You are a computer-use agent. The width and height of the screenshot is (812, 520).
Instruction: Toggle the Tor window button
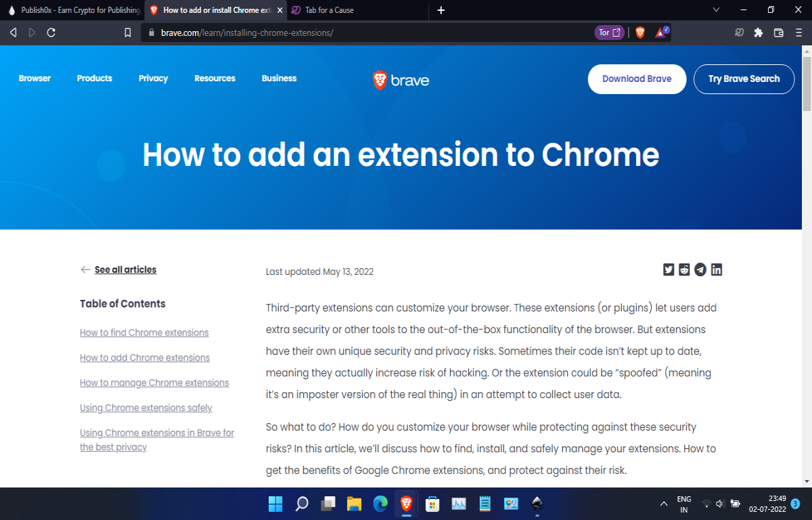[x=609, y=32]
